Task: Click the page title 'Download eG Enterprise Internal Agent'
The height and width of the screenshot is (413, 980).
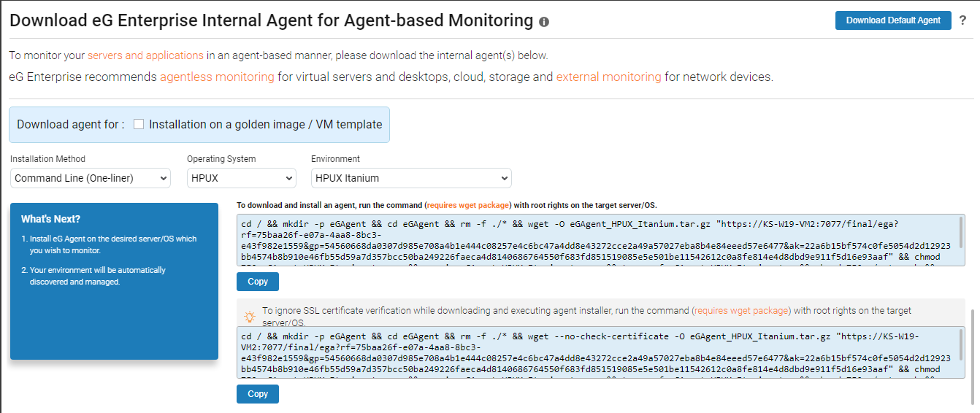Action: [271, 20]
